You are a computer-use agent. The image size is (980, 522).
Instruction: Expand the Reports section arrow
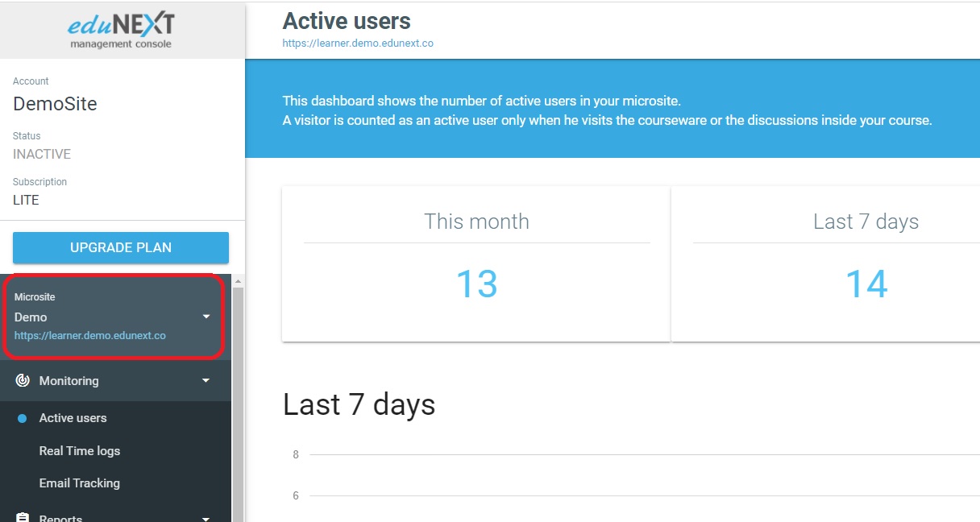click(x=206, y=519)
